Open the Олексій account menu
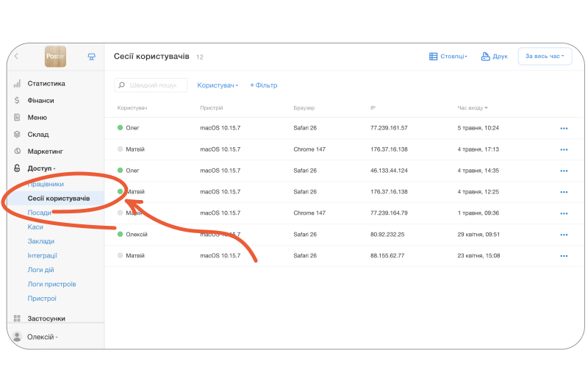Screen dimensions: 588x392 click(x=43, y=337)
